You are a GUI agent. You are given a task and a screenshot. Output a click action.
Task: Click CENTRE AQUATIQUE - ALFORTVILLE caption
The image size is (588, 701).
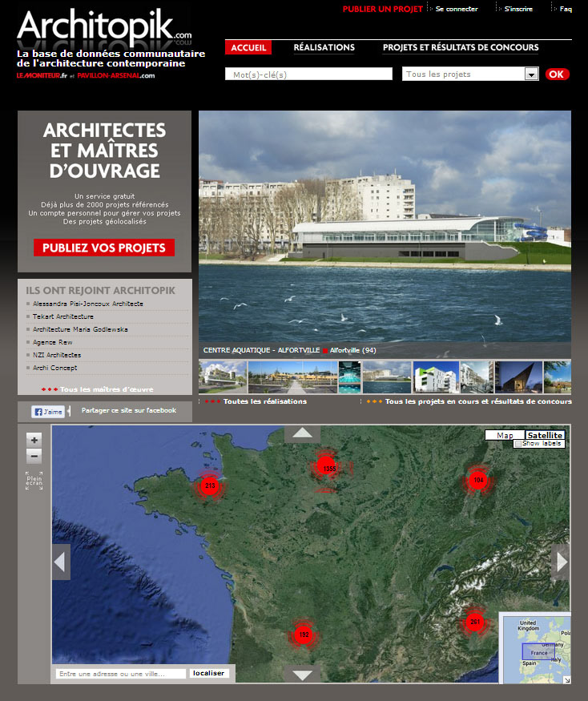(262, 350)
